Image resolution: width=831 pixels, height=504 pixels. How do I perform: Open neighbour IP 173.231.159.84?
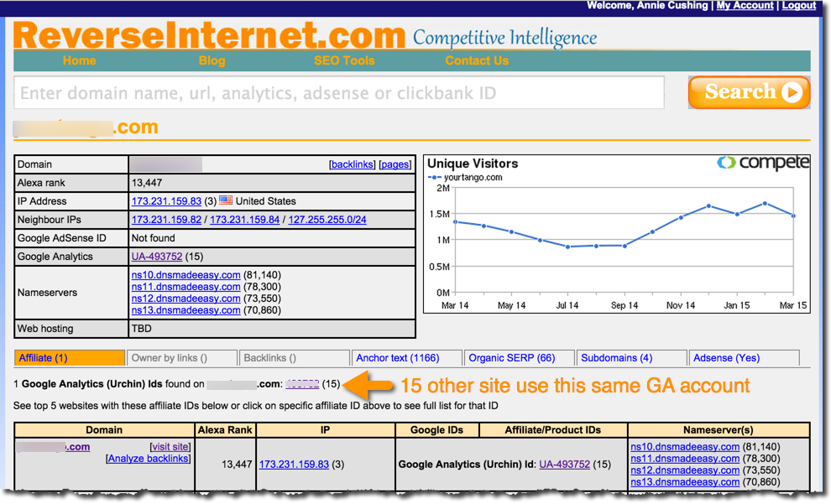point(244,220)
